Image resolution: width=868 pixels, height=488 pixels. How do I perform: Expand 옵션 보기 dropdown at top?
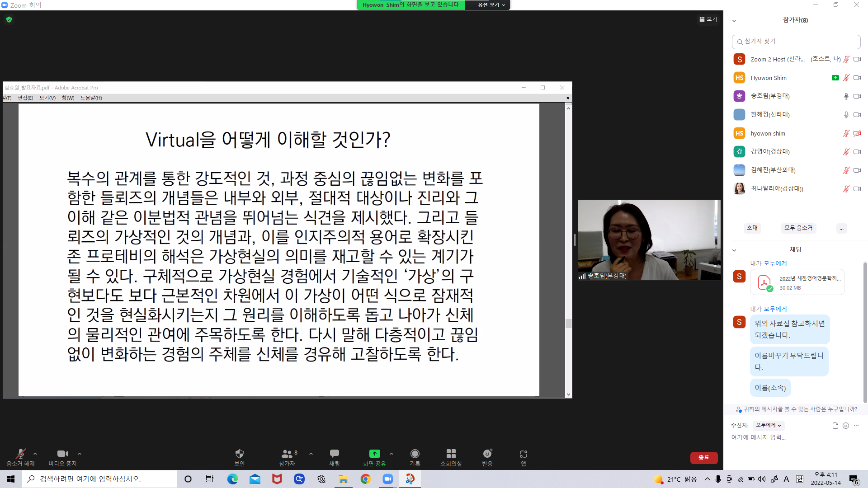click(491, 5)
